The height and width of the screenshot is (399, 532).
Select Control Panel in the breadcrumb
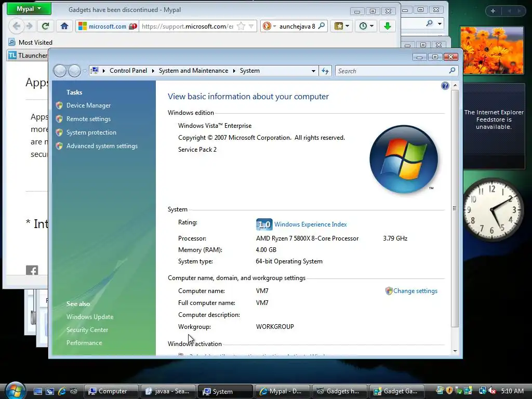click(128, 71)
